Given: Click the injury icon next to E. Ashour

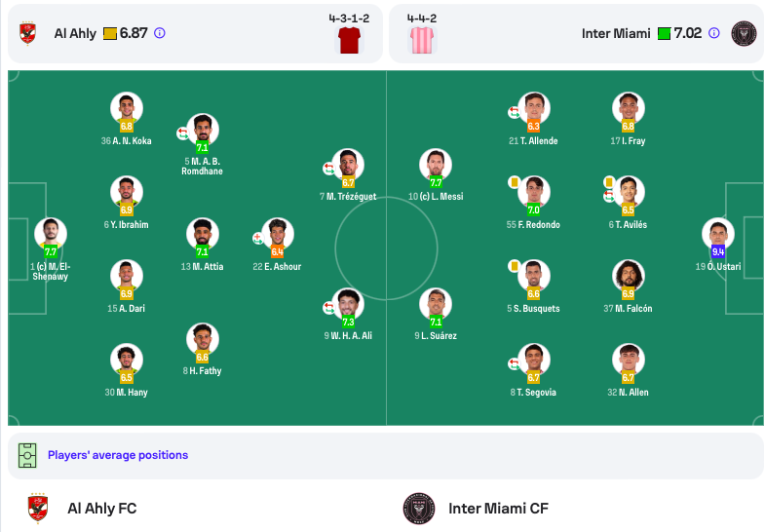Looking at the screenshot, I should click(x=257, y=238).
